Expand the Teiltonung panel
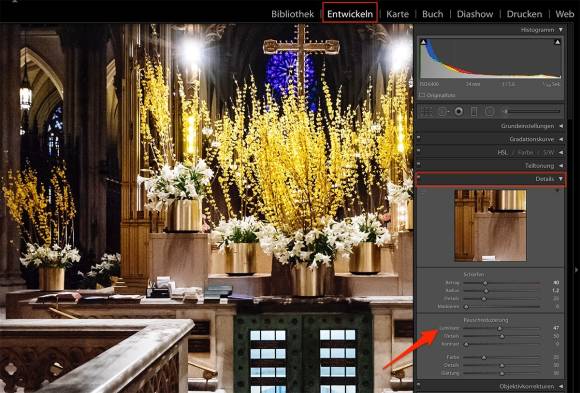Viewport: 580px width, 393px height. point(561,166)
